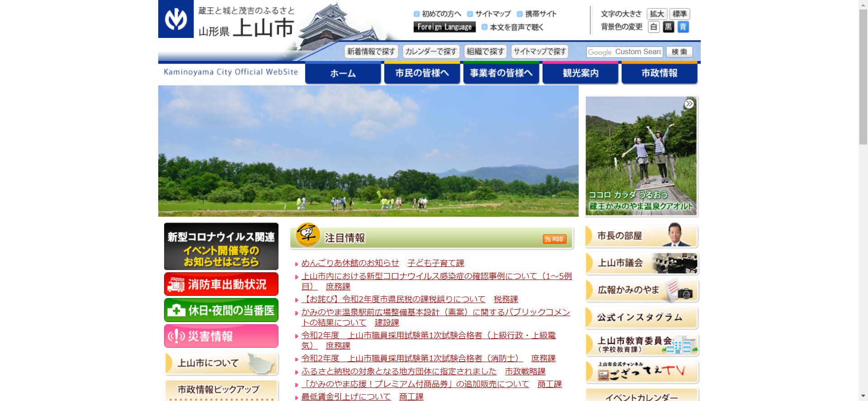Screen dimensions: 868x401
Task: Open 観光案内 tab
Action: pos(580,73)
